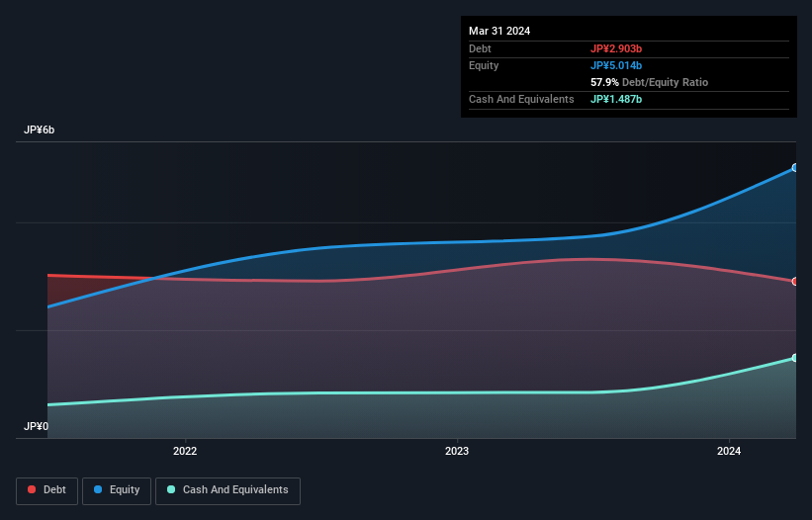The image size is (812, 520).
Task: Click the Debt row label in tooltip
Action: pos(480,48)
